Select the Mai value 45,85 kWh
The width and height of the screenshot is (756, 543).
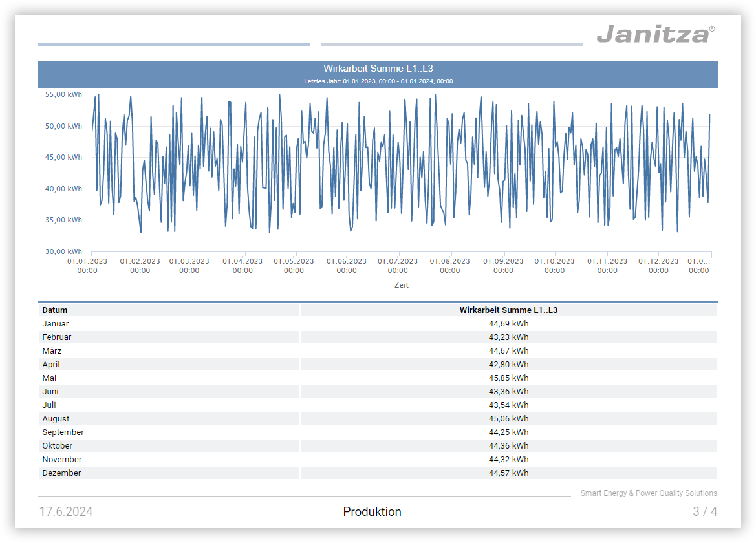tap(508, 378)
